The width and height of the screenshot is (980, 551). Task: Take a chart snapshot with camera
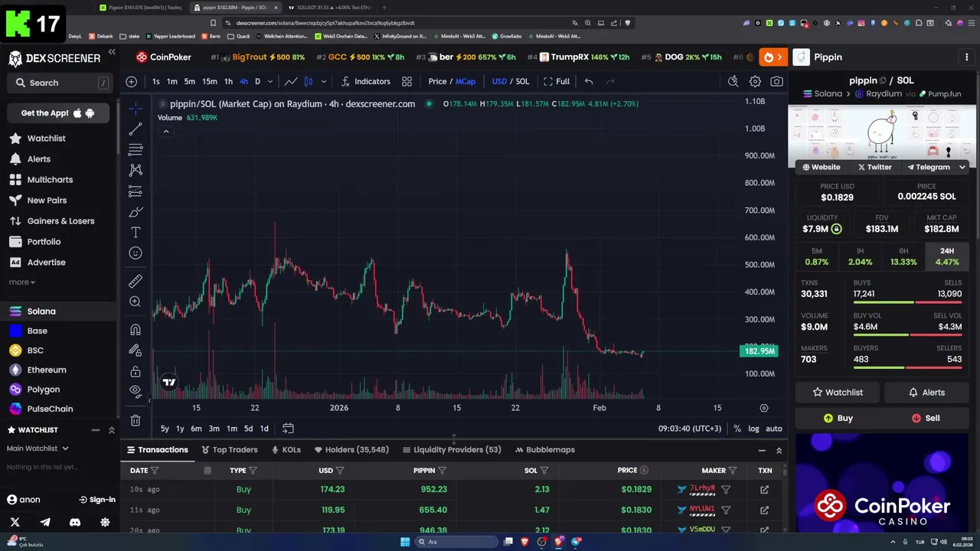tap(776, 81)
